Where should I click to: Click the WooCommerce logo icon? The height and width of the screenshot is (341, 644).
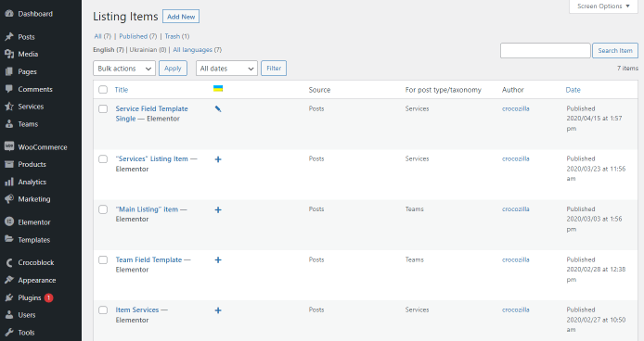pos(9,147)
